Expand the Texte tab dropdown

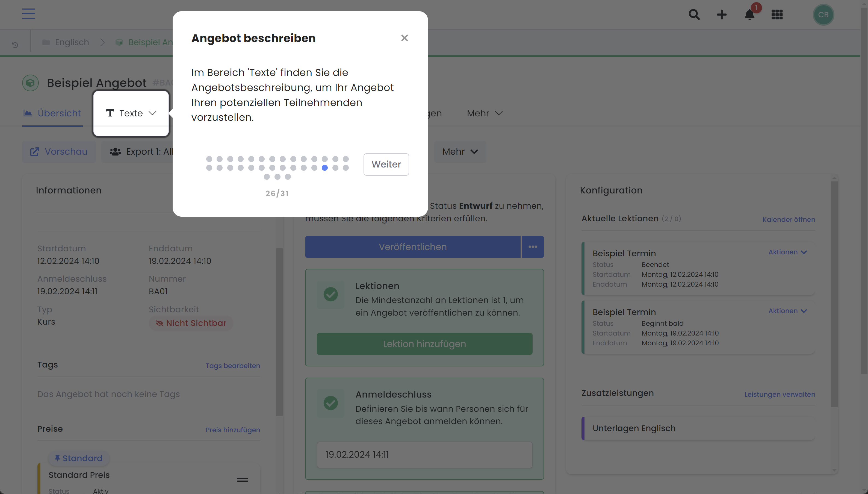pyautogui.click(x=131, y=113)
